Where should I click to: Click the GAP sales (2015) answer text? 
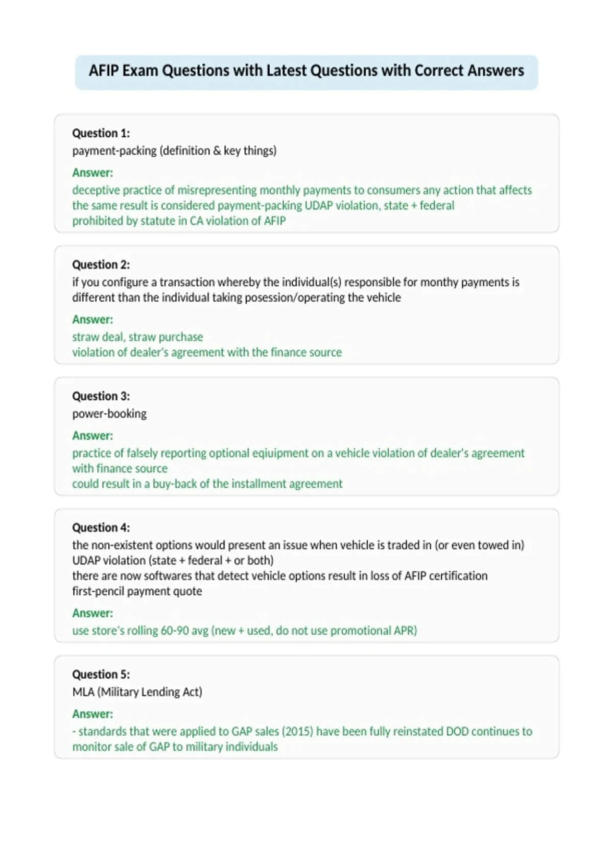(302, 739)
